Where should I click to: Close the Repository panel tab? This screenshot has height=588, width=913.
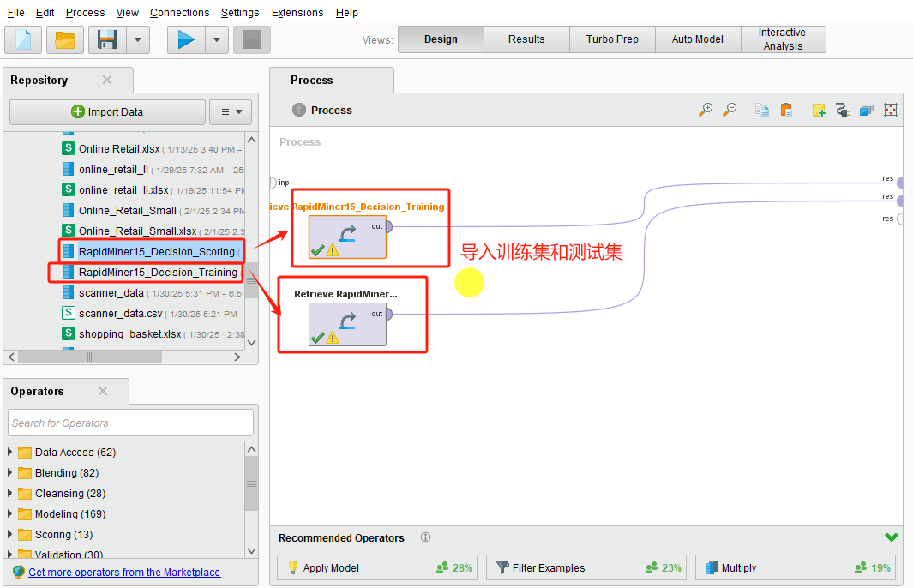pyautogui.click(x=107, y=80)
